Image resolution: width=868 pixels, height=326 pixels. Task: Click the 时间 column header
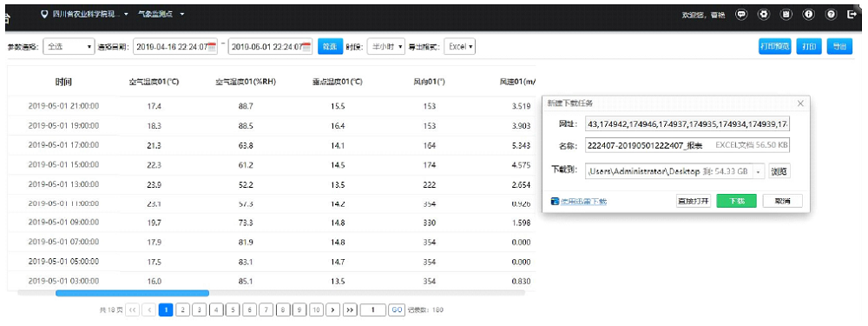tap(63, 82)
